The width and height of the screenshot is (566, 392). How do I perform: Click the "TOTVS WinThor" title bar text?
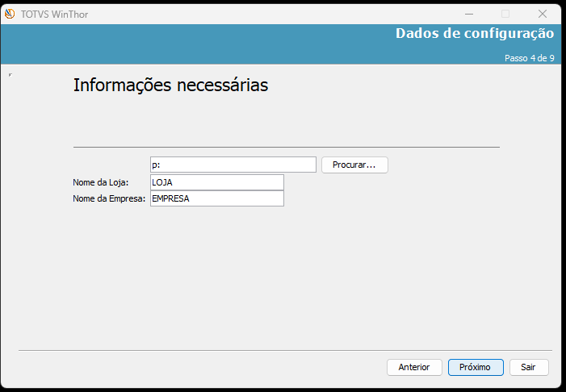[x=55, y=14]
